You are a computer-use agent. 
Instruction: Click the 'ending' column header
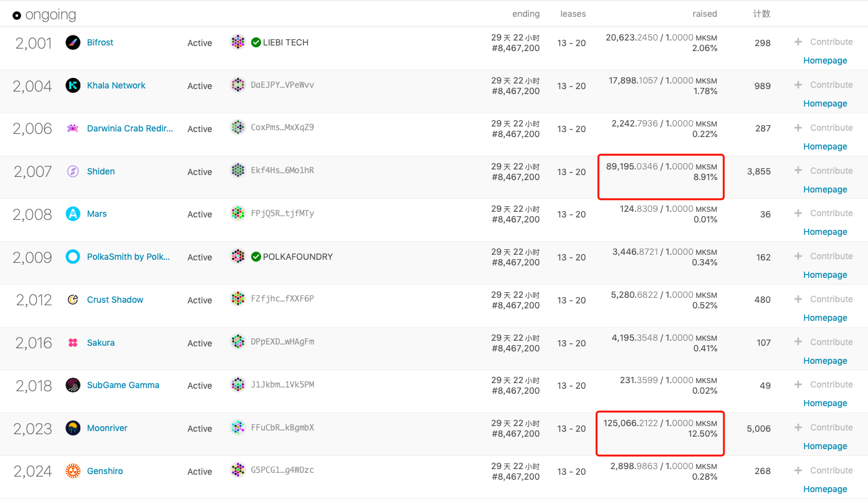pyautogui.click(x=527, y=14)
